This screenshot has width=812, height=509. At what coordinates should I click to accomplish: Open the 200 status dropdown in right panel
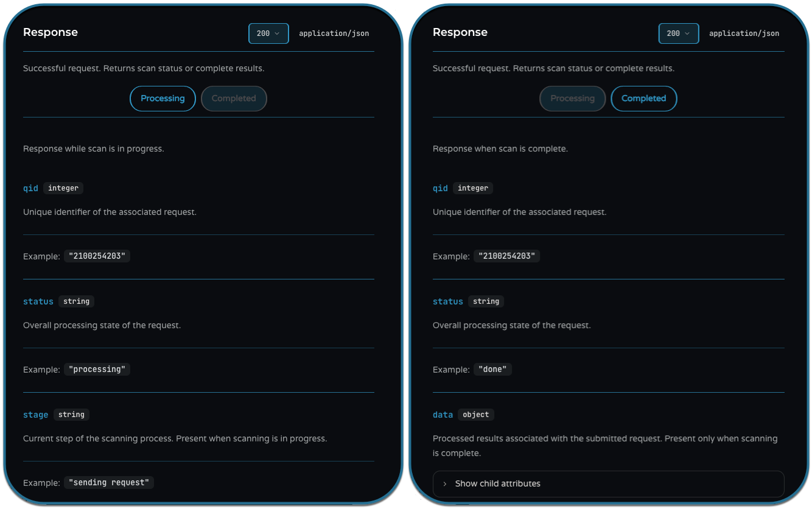point(678,33)
